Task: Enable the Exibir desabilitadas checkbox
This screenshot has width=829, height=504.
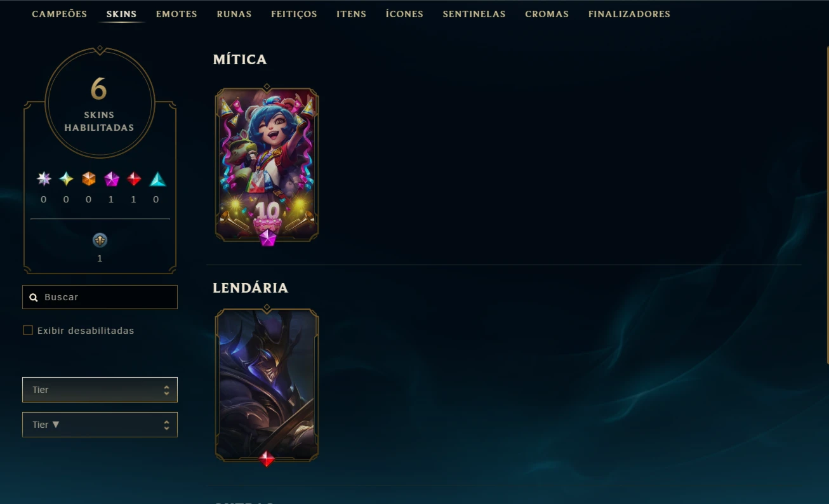Action: (28, 330)
